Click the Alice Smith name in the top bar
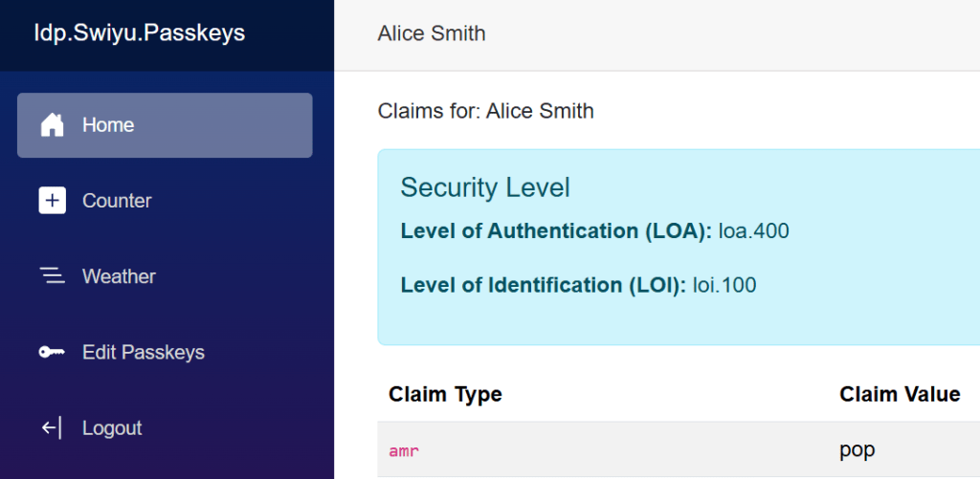 pyautogui.click(x=432, y=34)
